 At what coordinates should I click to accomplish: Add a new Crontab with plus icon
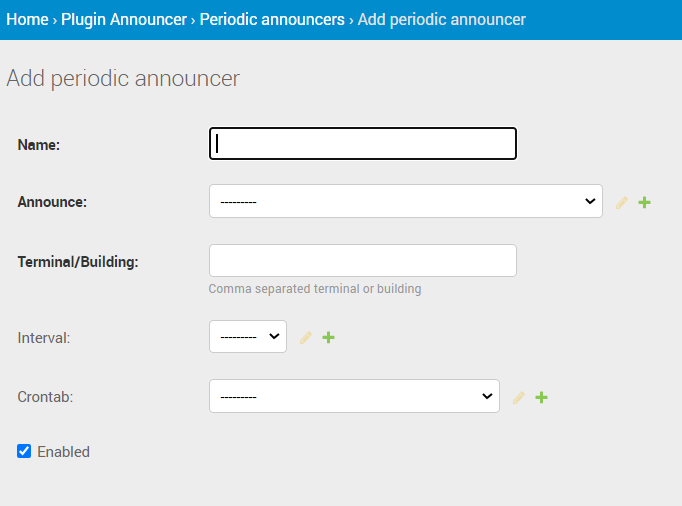[x=541, y=397]
